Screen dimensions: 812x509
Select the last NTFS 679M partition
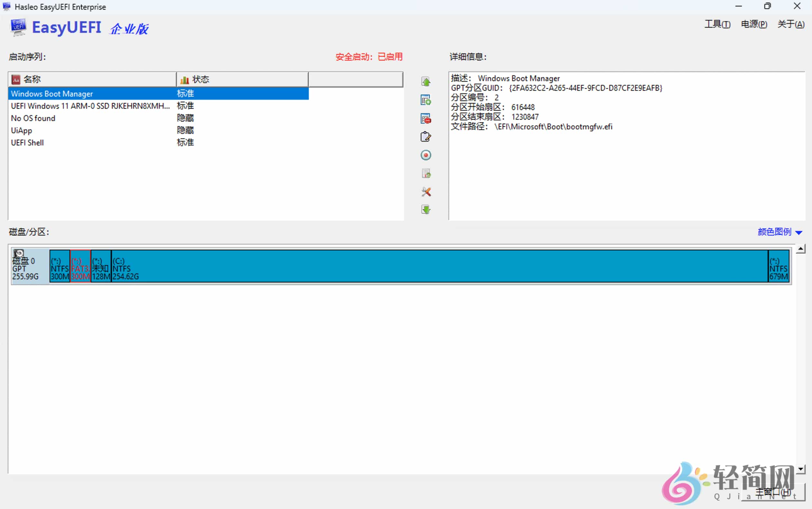(779, 266)
